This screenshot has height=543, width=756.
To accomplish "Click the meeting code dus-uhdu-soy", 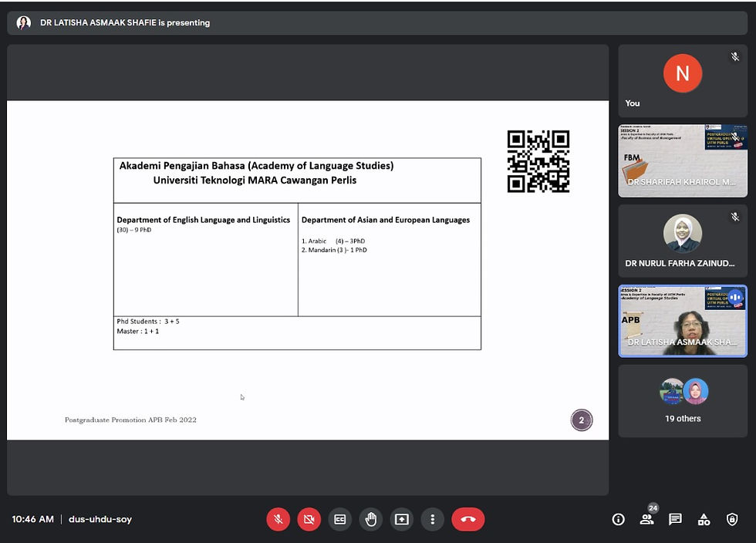I will pyautogui.click(x=100, y=519).
